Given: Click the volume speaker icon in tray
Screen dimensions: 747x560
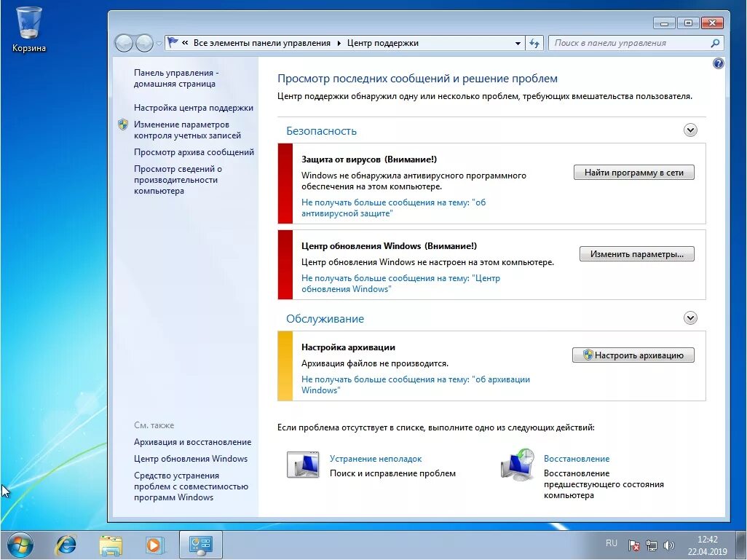Looking at the screenshot, I should 669,545.
